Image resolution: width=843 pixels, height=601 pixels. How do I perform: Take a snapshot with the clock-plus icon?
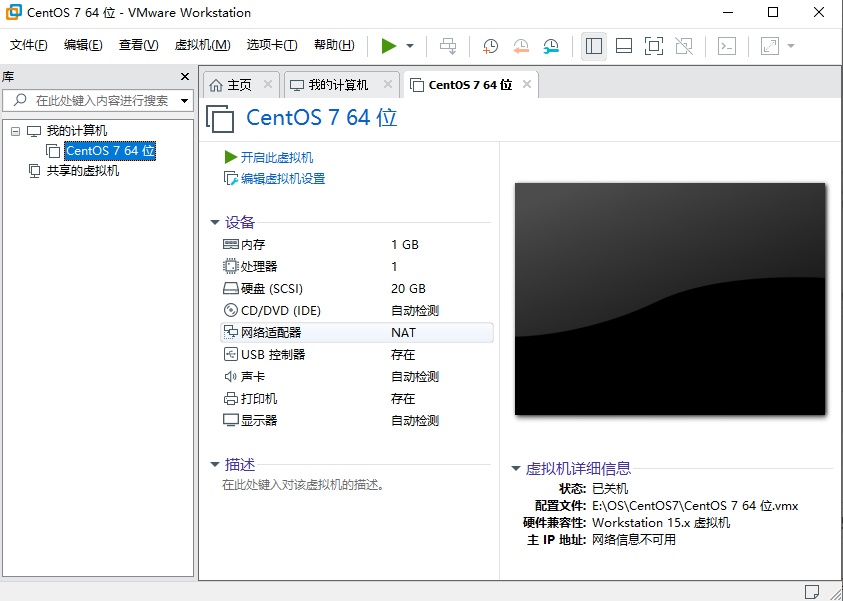tap(490, 46)
